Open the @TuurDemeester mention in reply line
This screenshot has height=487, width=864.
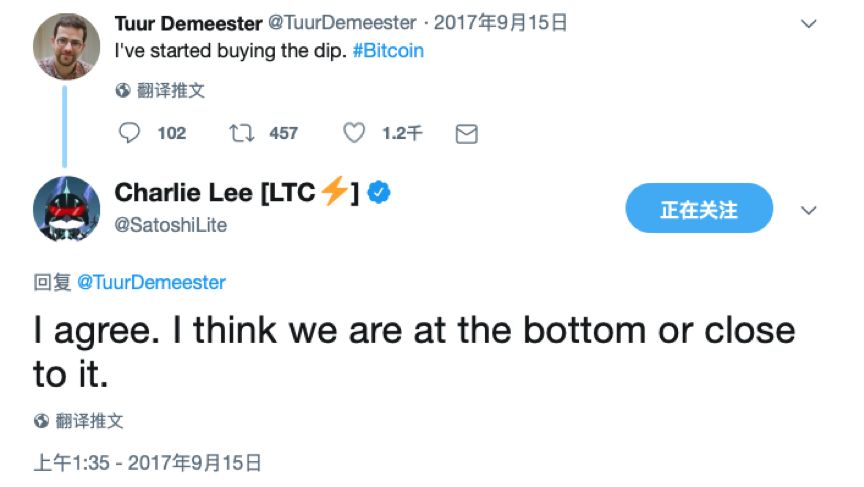(x=151, y=282)
